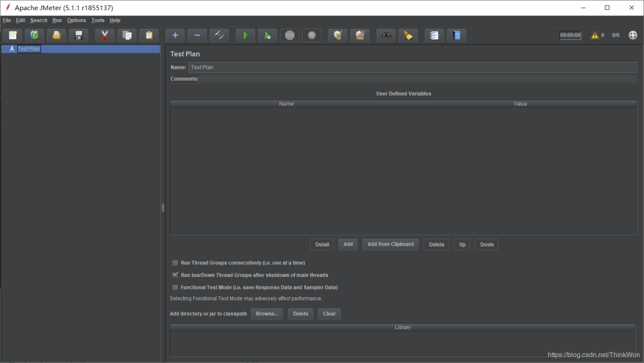Click the 0/0 active threads counter
The image size is (644, 363).
click(x=615, y=35)
